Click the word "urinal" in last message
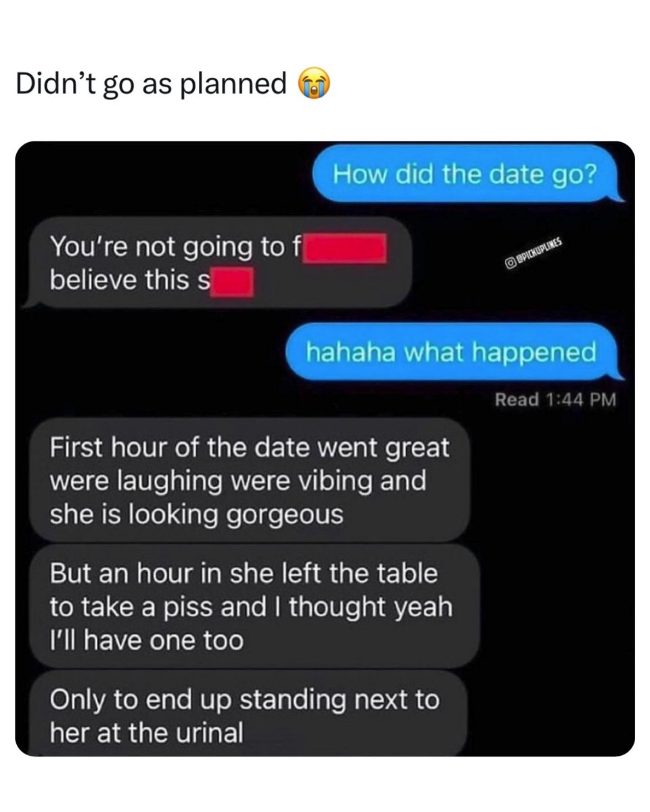 point(209,732)
